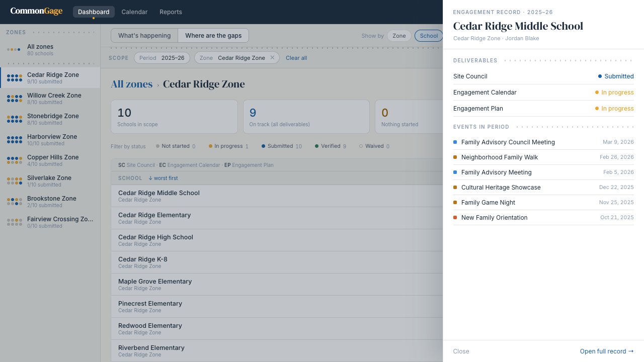644x362 pixels.
Task: Select Brookstone Zone in sidebar
Action: pyautogui.click(x=50, y=202)
